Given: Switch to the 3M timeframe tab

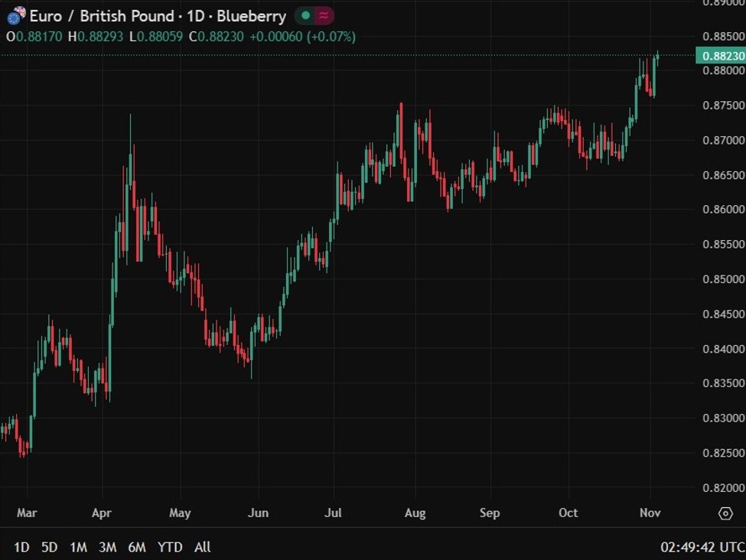Looking at the screenshot, I should coord(107,548).
